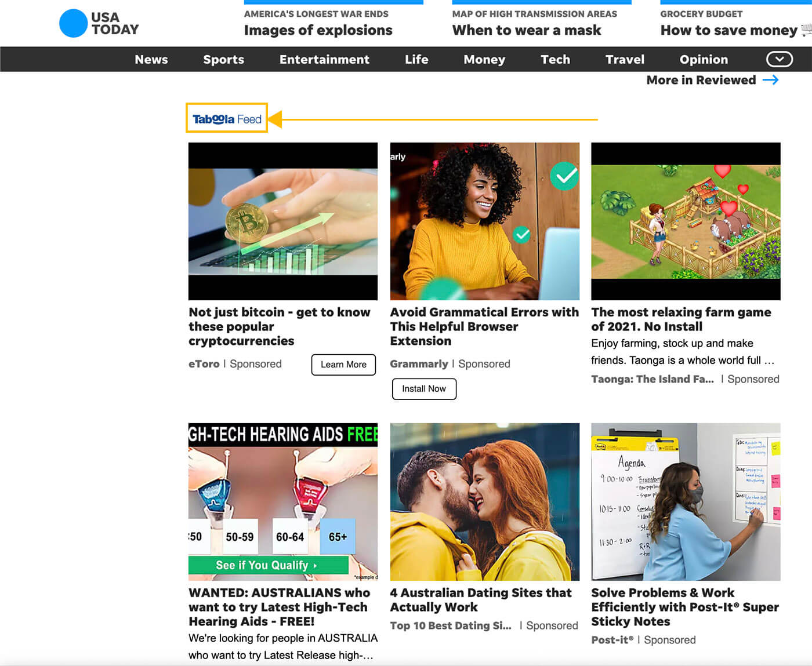Open the How to save money story

729,30
